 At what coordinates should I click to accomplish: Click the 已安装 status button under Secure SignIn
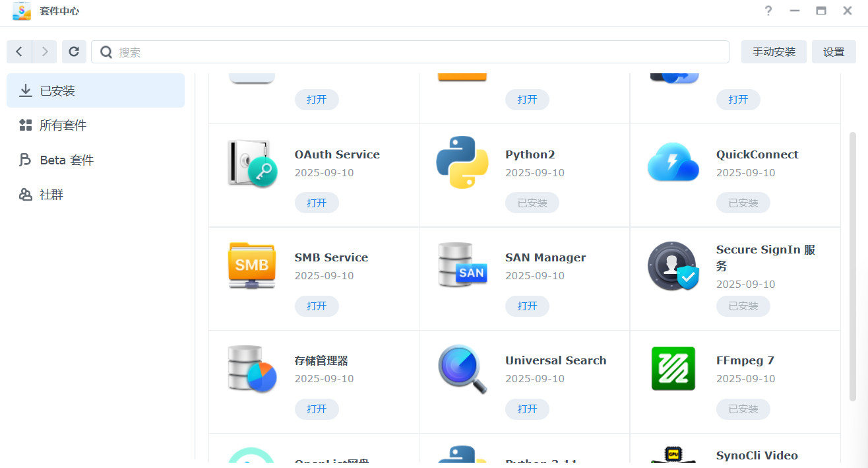coord(743,306)
